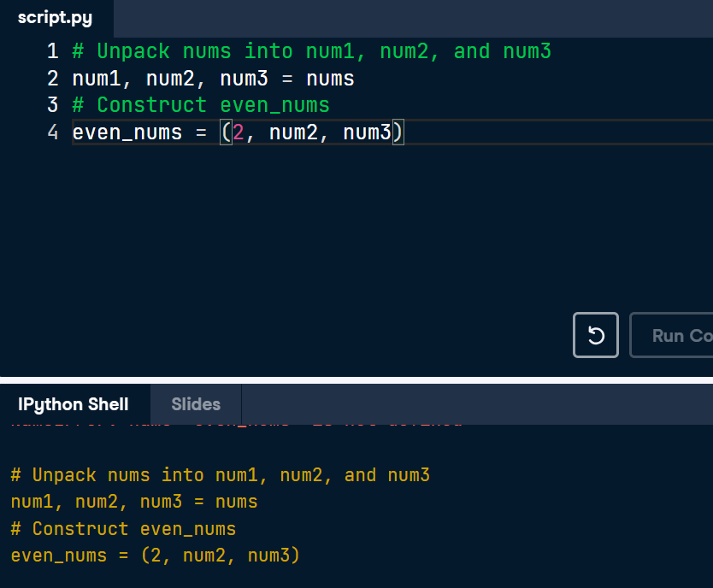Click the Run Code button

[x=672, y=335]
